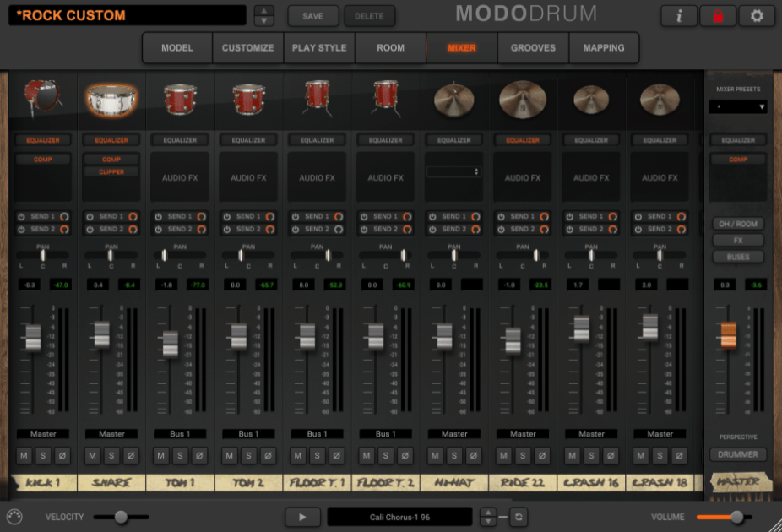Click the Send 1 knob on Kick 1
The height and width of the screenshot is (532, 782).
coord(64,216)
